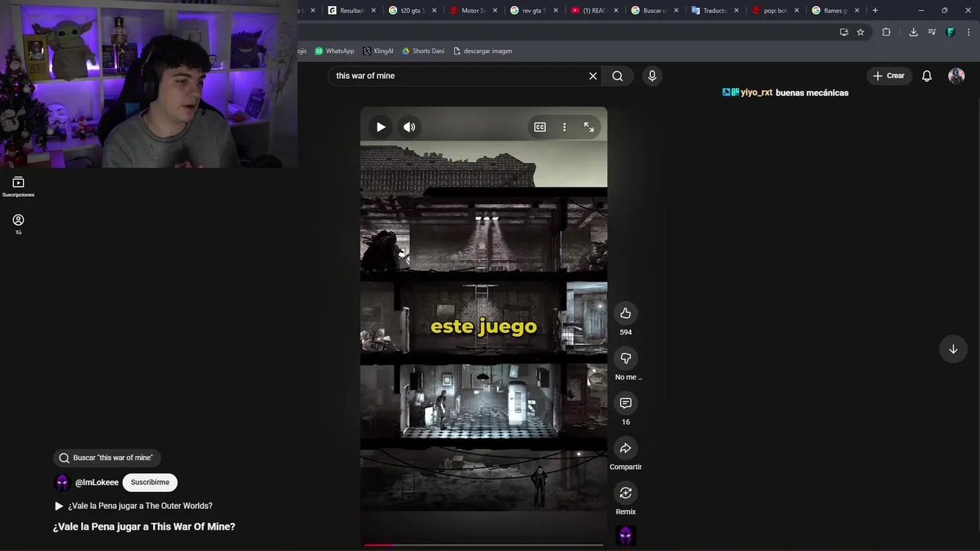Dislike the Short video

click(x=626, y=358)
